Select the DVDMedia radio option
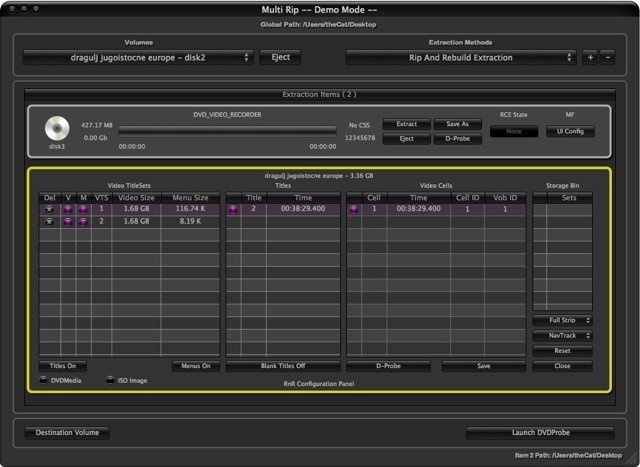640x467 pixels. (43, 380)
